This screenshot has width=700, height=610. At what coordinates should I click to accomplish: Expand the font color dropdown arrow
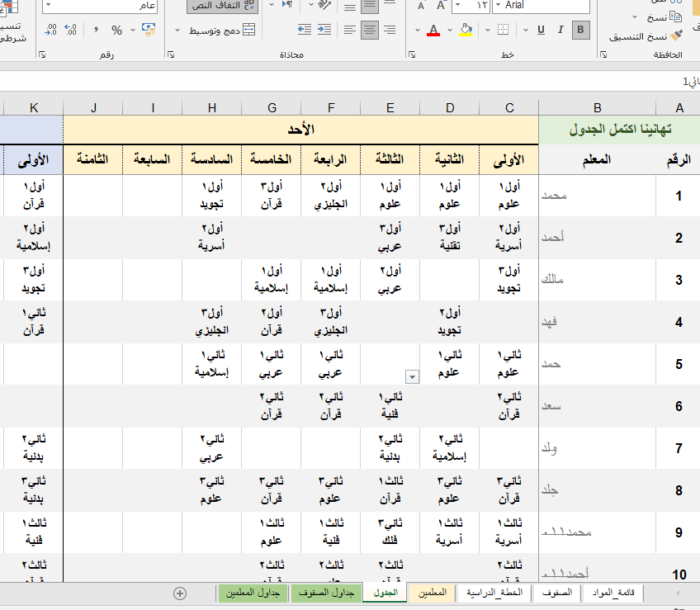[x=418, y=31]
